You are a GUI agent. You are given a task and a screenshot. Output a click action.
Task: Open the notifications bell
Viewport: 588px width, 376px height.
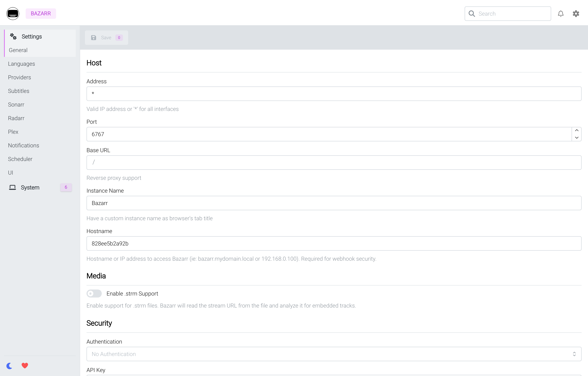tap(561, 14)
